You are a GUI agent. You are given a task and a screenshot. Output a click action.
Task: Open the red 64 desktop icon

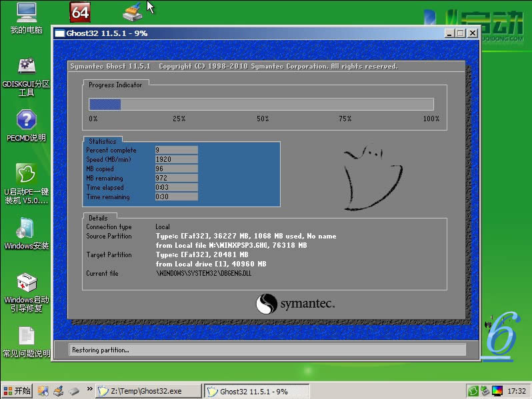[79, 11]
